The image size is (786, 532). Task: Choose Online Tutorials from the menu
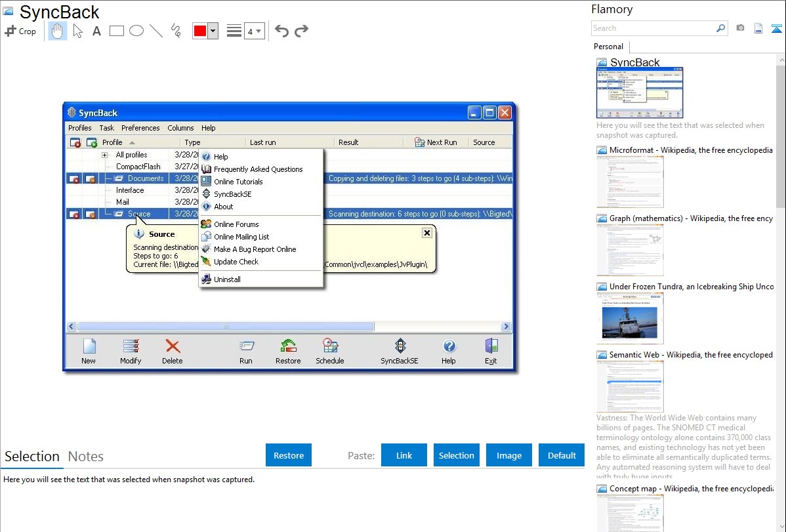[260, 182]
